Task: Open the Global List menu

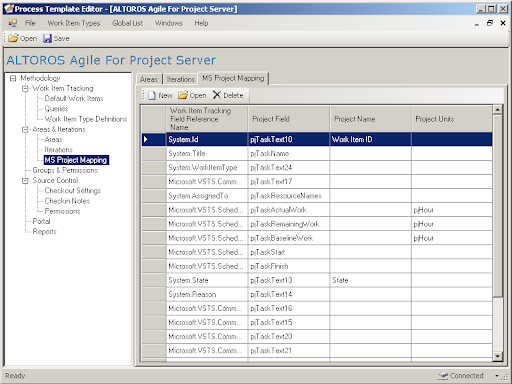Action: coord(127,23)
